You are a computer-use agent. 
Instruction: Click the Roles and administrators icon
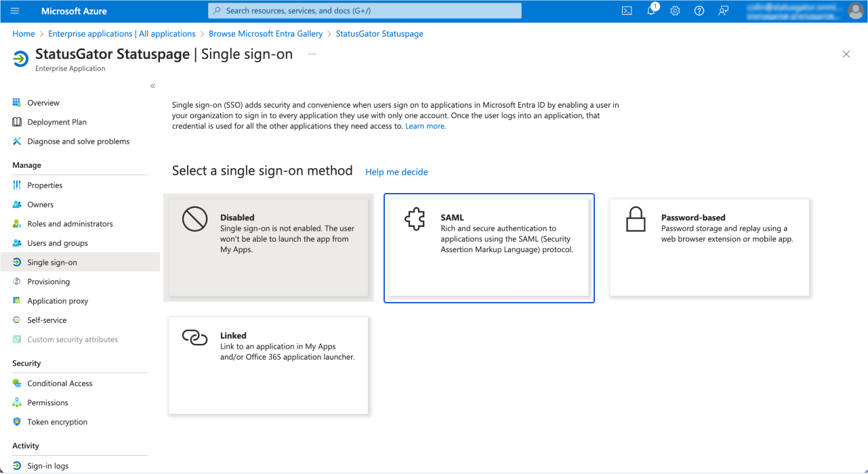[x=17, y=224]
